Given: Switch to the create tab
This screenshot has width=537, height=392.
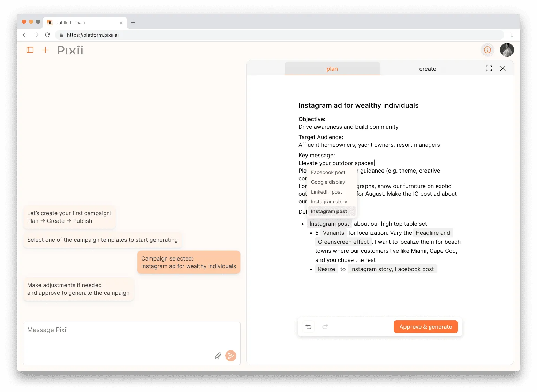Looking at the screenshot, I should [428, 69].
